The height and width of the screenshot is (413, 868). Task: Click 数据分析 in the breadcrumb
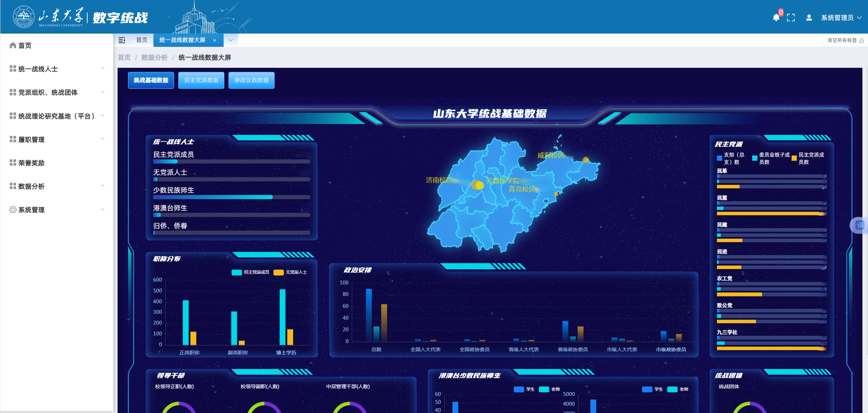pyautogui.click(x=154, y=57)
